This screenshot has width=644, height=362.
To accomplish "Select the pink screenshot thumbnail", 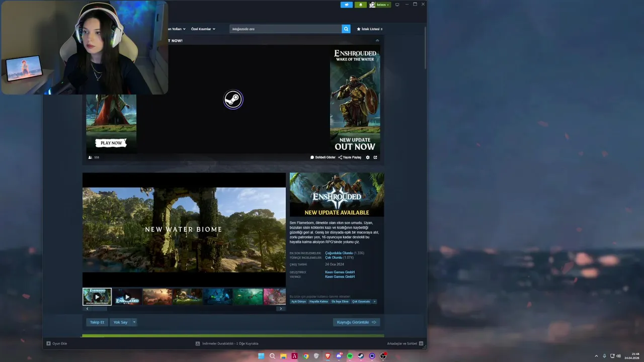I will (275, 297).
